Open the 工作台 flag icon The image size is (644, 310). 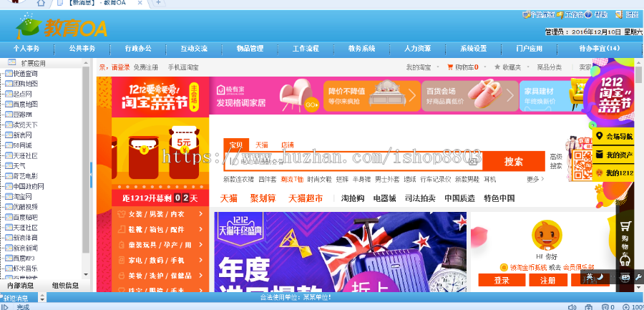(x=560, y=14)
